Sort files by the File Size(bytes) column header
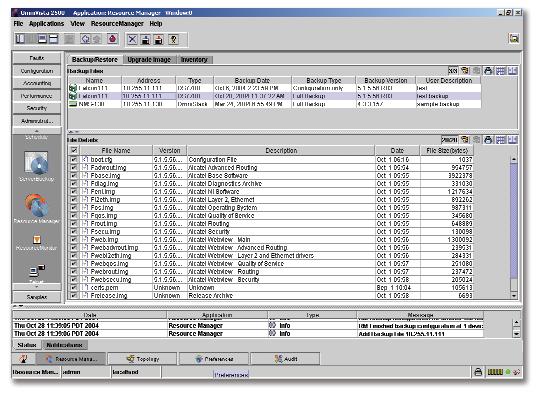Screen dimensions: 537x395 pyautogui.click(x=447, y=150)
